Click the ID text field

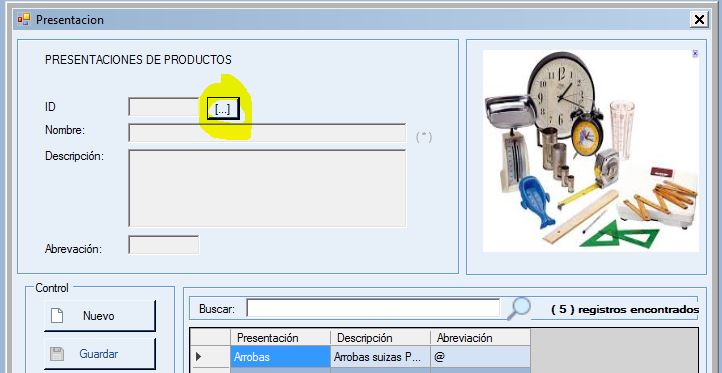click(x=164, y=107)
